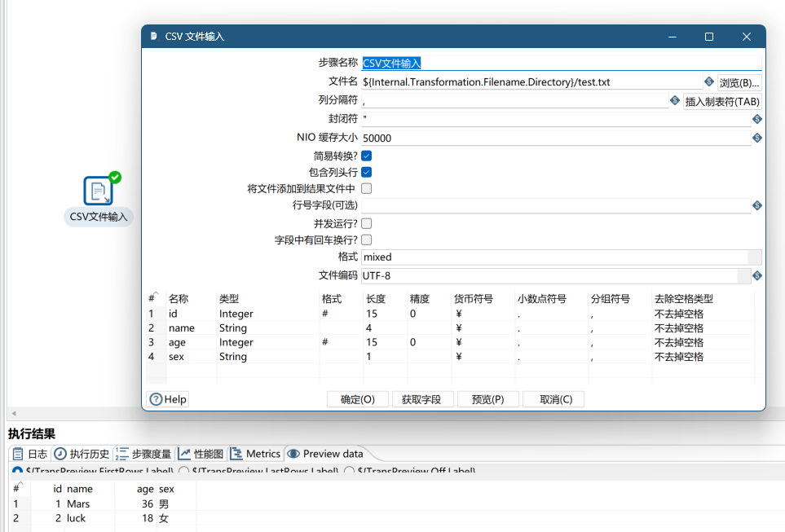This screenshot has width=785, height=532.
Task: Click variable icon beside 行号字段 field
Action: (756, 206)
